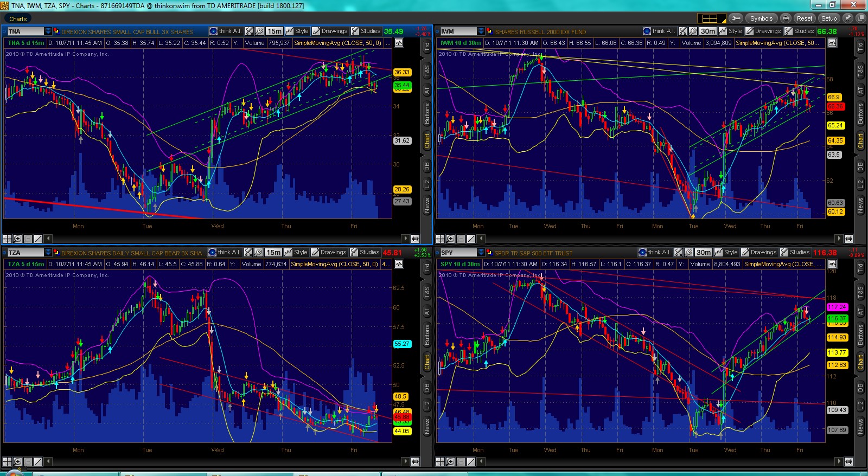
Task: Open the Studies menu on TZA chart
Action: click(x=365, y=253)
